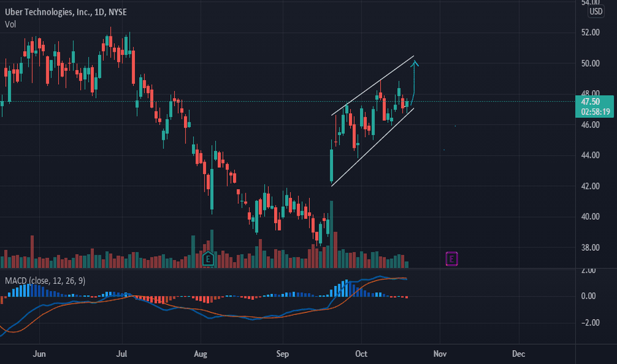
Task: Click the purple upcoming earnings E marker
Action: coord(451,259)
